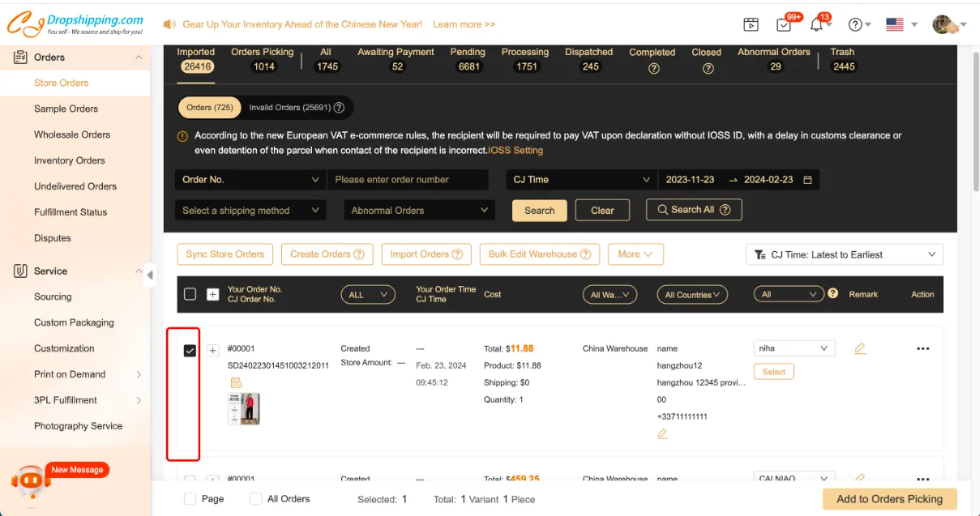Click the Add to Orders Picking button

889,499
